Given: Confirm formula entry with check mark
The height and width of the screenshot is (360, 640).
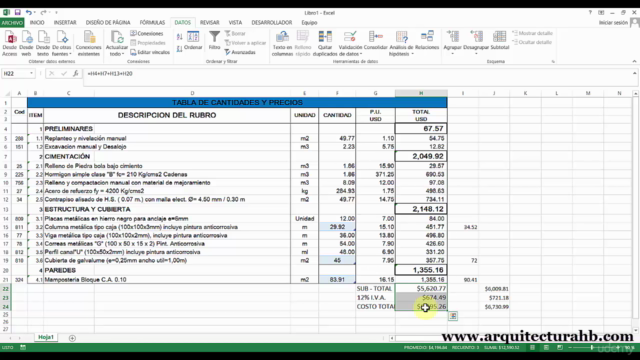Looking at the screenshot, I should [x=64, y=73].
